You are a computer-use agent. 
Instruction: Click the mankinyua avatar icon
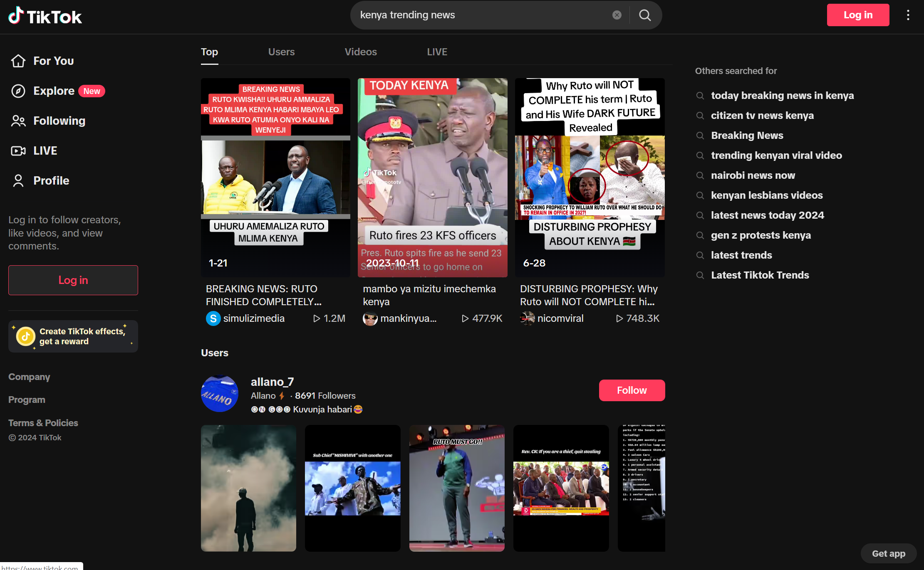coord(370,318)
